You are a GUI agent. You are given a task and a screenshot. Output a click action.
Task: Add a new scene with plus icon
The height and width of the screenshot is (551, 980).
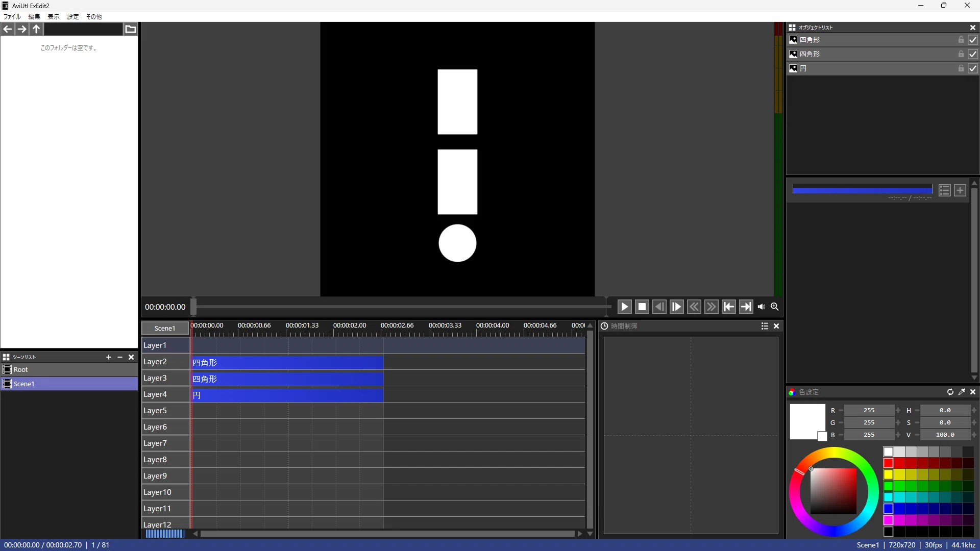coord(108,357)
